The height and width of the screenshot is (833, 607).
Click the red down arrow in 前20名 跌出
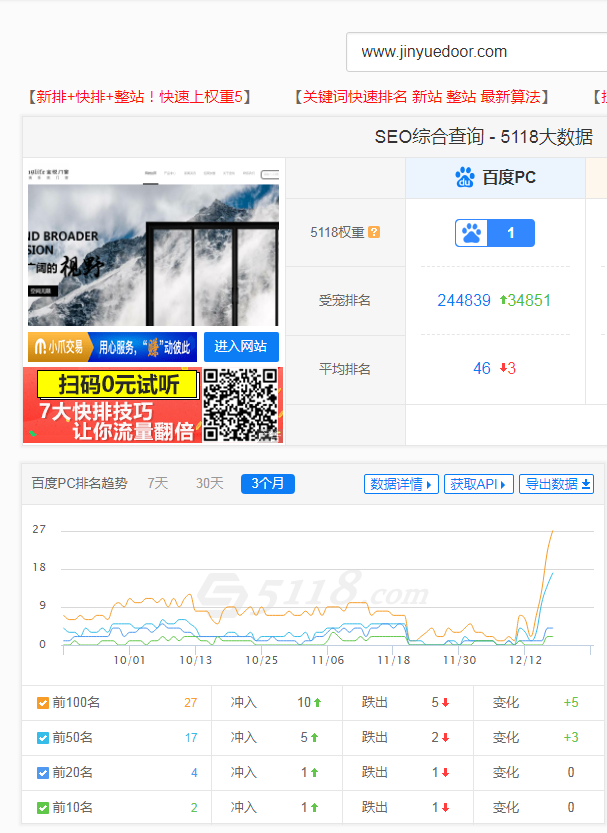(446, 773)
